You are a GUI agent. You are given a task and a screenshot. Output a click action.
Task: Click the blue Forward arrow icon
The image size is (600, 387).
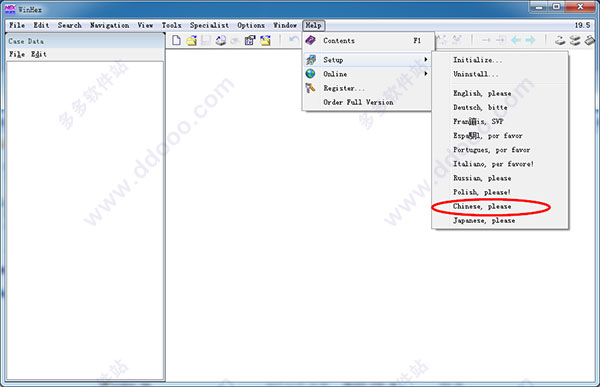click(x=530, y=40)
